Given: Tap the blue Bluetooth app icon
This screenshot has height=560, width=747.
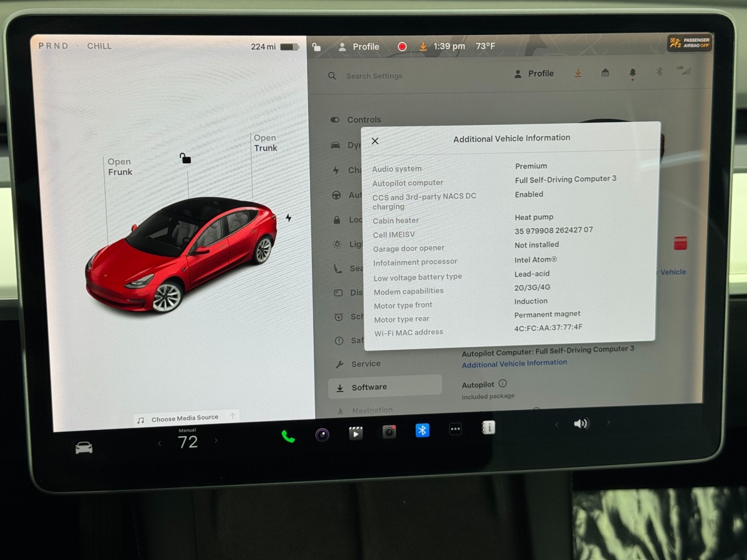Looking at the screenshot, I should (422, 430).
